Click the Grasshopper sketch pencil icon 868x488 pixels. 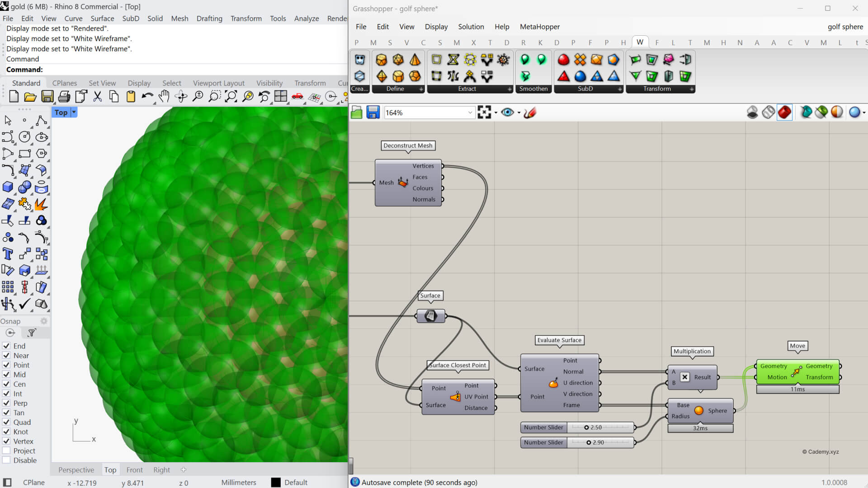(x=530, y=113)
